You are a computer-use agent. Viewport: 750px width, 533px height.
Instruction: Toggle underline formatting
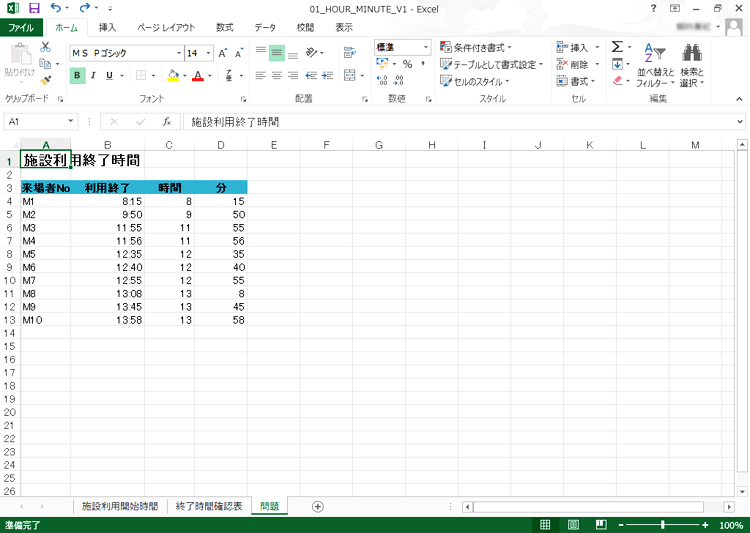point(110,76)
